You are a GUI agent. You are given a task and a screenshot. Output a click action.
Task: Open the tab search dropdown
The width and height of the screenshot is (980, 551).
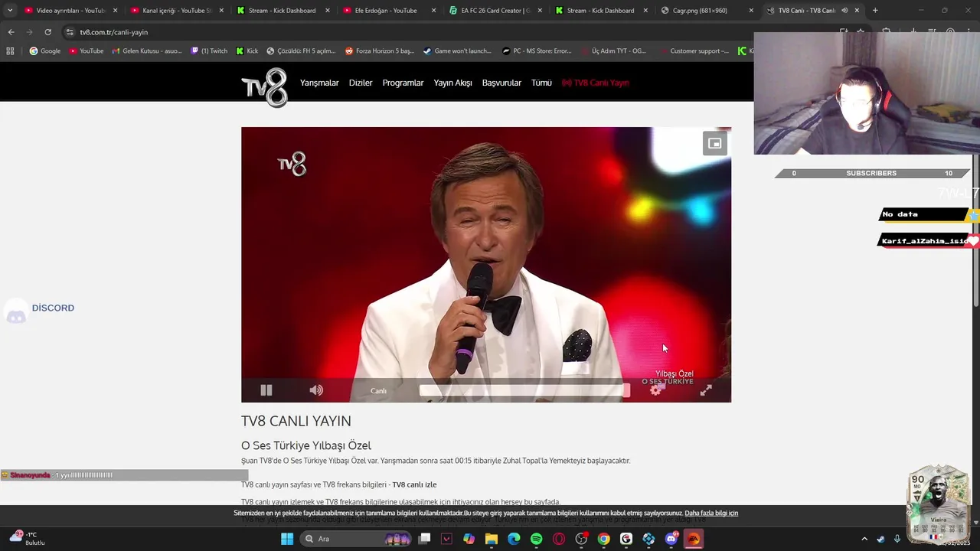pos(10,11)
